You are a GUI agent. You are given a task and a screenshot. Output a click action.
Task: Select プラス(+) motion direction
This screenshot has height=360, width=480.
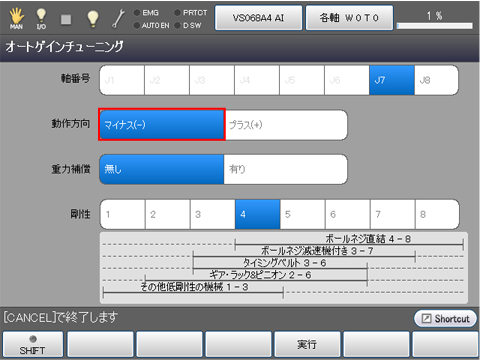pyautogui.click(x=286, y=125)
